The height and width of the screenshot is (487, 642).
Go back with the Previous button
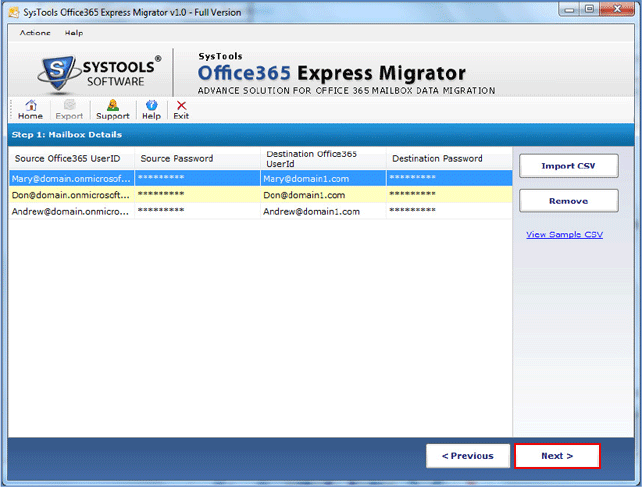tap(468, 456)
